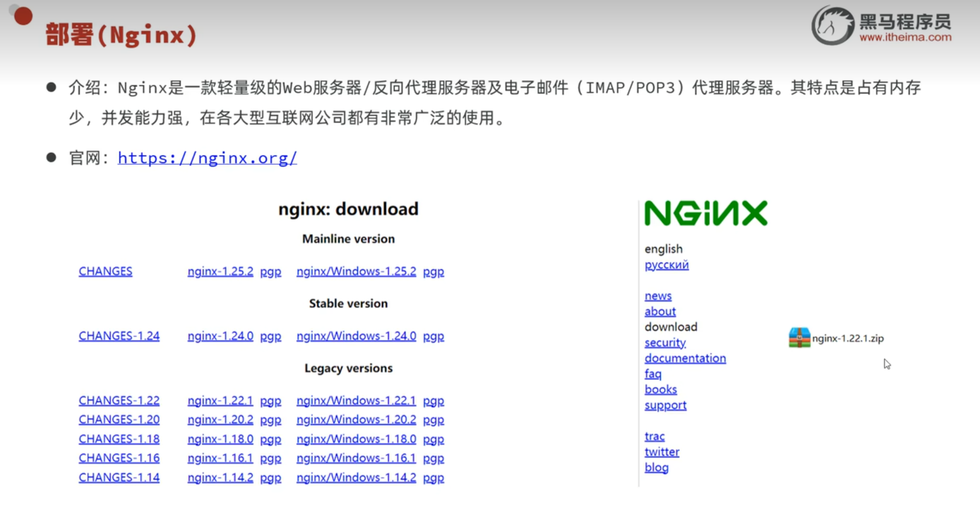The image size is (980, 511).
Task: Download nginx-1.25.2 source link
Action: click(x=220, y=271)
